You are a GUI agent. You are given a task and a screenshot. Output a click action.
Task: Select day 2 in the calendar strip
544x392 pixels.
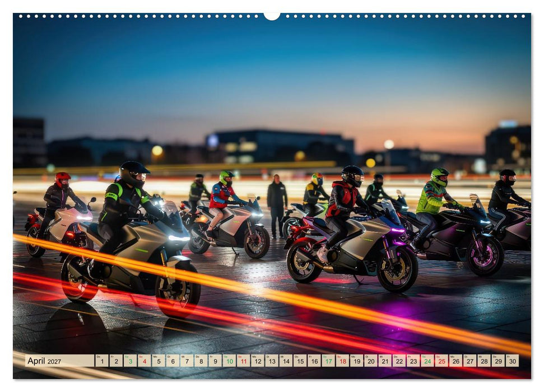(x=116, y=361)
